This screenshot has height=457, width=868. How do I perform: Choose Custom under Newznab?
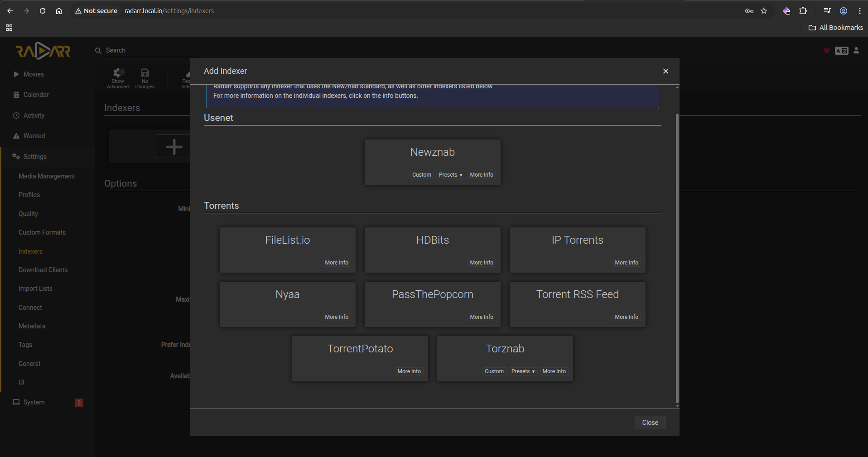[422, 175]
